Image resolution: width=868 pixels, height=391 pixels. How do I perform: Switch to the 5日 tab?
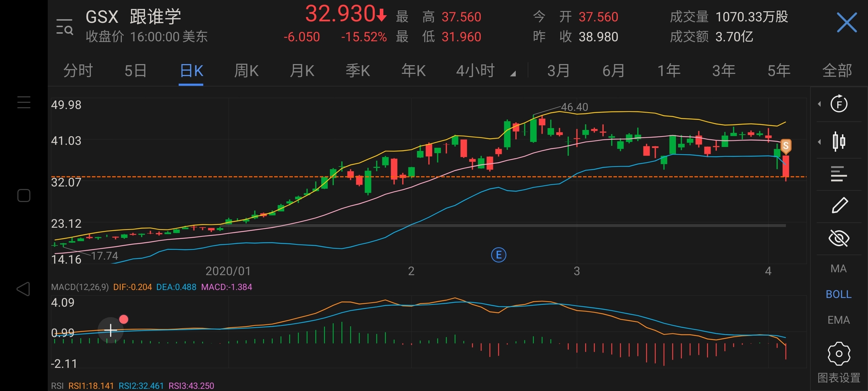click(x=136, y=70)
